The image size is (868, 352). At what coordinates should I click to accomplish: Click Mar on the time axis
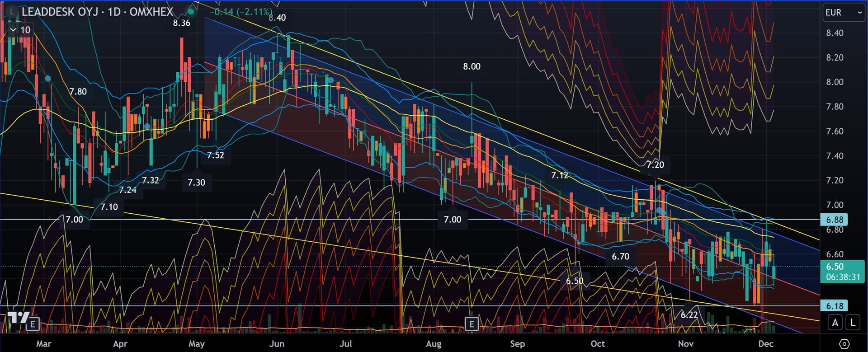[x=43, y=344]
